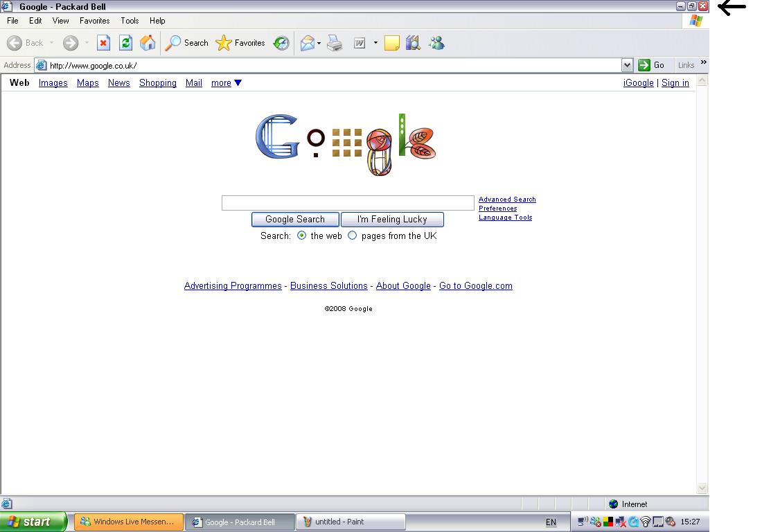762x532 pixels.
Task: Expand the dropdown arrow beside the Word icon
Action: [375, 43]
